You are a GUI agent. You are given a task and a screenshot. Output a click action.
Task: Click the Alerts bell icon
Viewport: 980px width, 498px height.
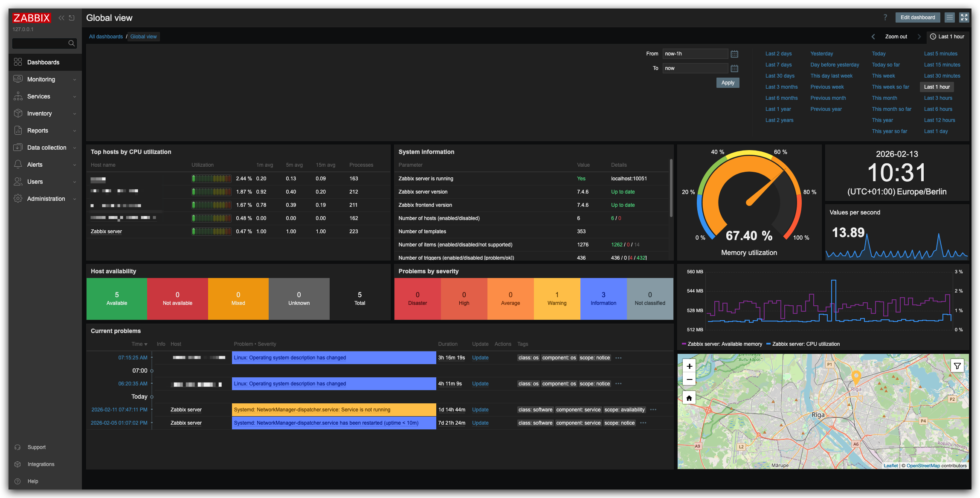(18, 164)
